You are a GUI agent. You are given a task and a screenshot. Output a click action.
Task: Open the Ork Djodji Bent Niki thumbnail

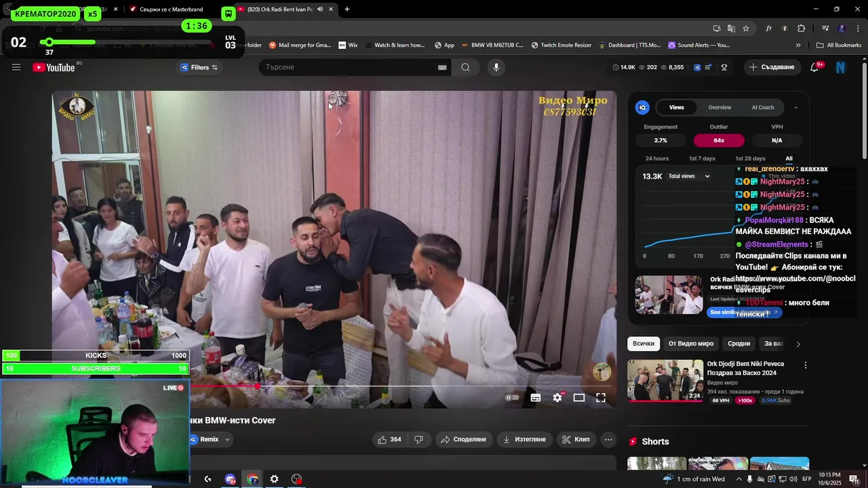pos(665,380)
